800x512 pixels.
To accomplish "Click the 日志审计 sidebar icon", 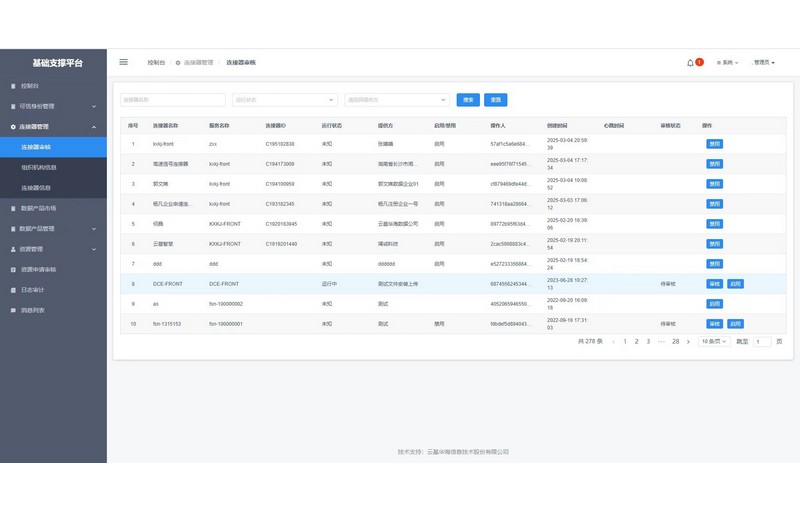I will 13,290.
